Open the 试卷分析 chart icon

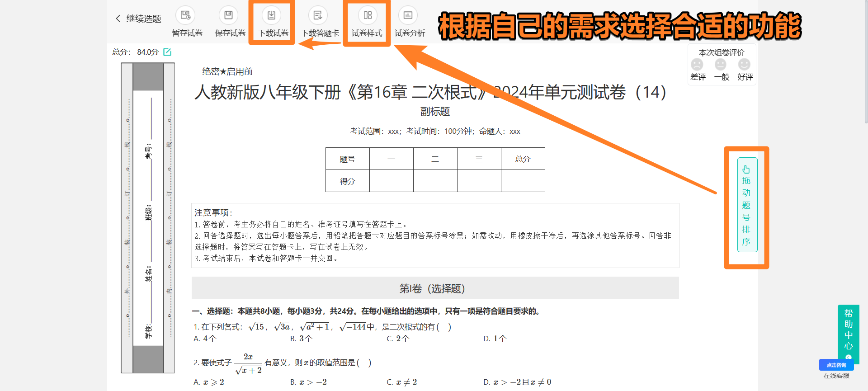(408, 15)
